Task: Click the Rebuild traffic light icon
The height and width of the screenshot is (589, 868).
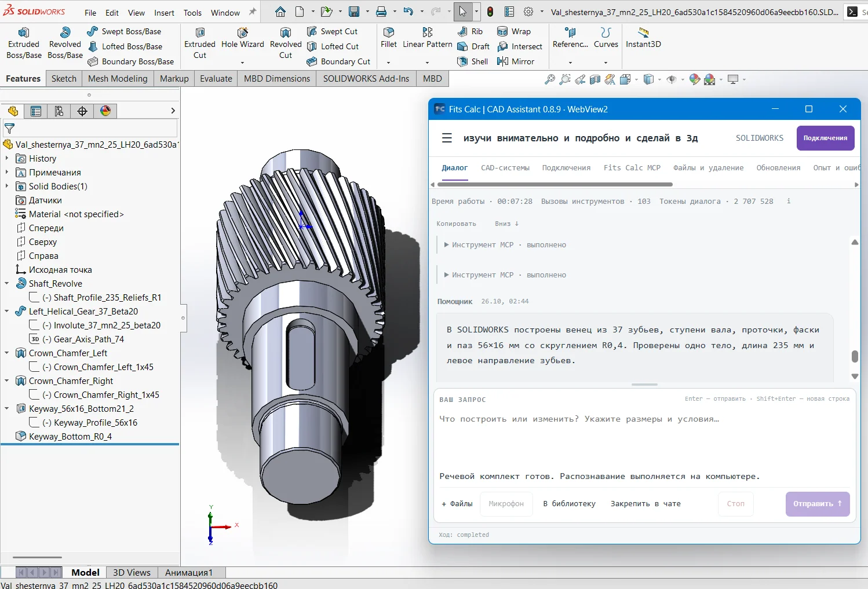Action: coord(490,12)
